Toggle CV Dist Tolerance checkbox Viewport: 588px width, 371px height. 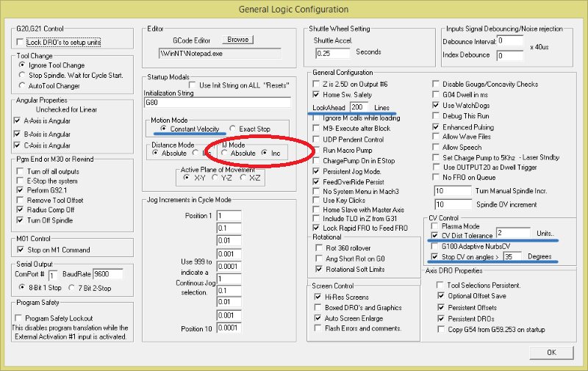(434, 235)
